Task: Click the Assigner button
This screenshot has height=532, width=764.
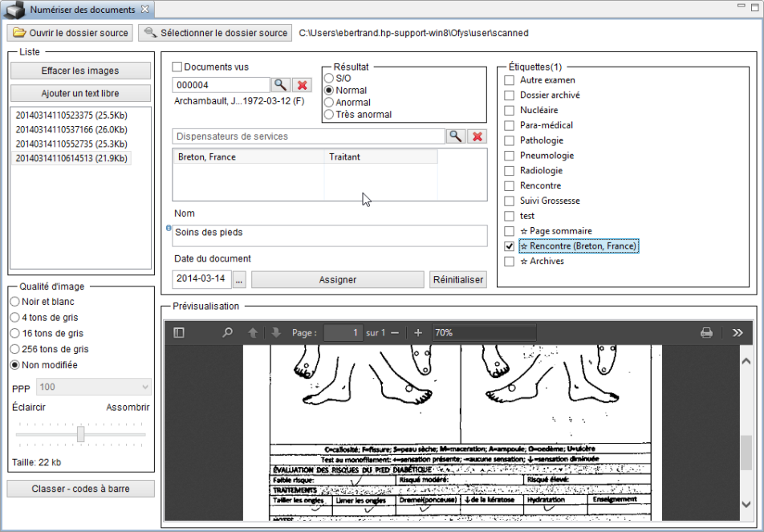Action: tap(337, 280)
